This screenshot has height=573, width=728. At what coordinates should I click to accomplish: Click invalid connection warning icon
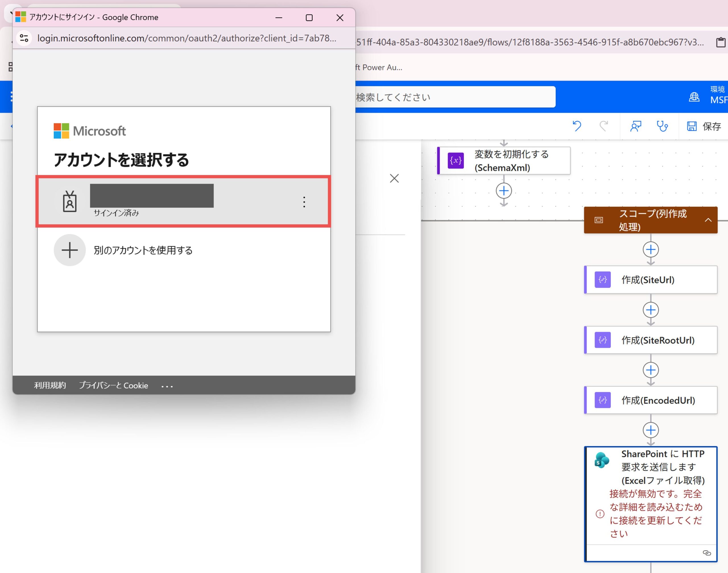pos(600,514)
